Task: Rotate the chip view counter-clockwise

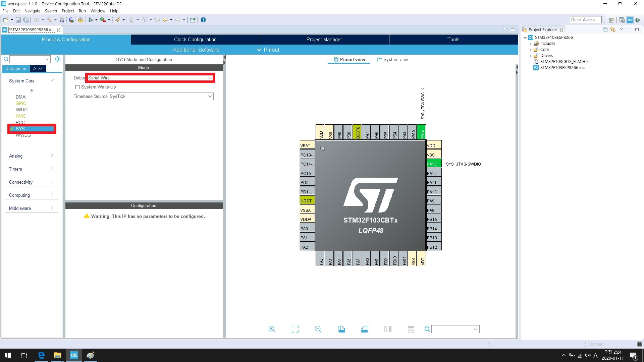Action: (365, 329)
